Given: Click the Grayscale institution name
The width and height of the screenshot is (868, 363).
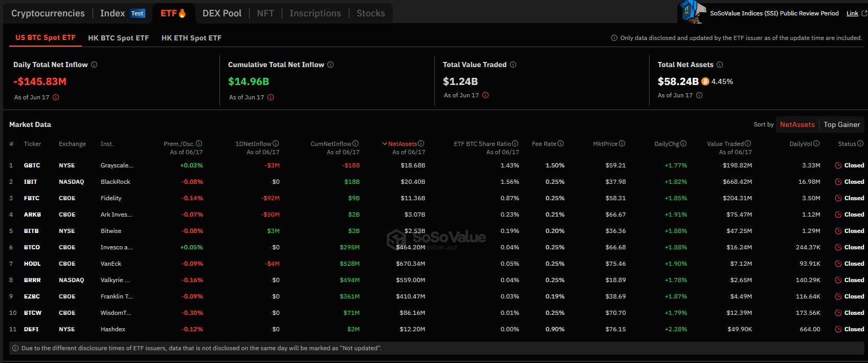Looking at the screenshot, I should tap(117, 165).
